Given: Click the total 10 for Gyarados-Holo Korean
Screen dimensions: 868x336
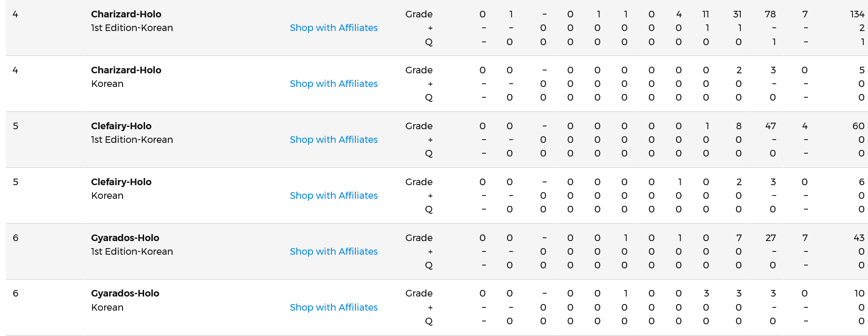Looking at the screenshot, I should click(x=859, y=293).
